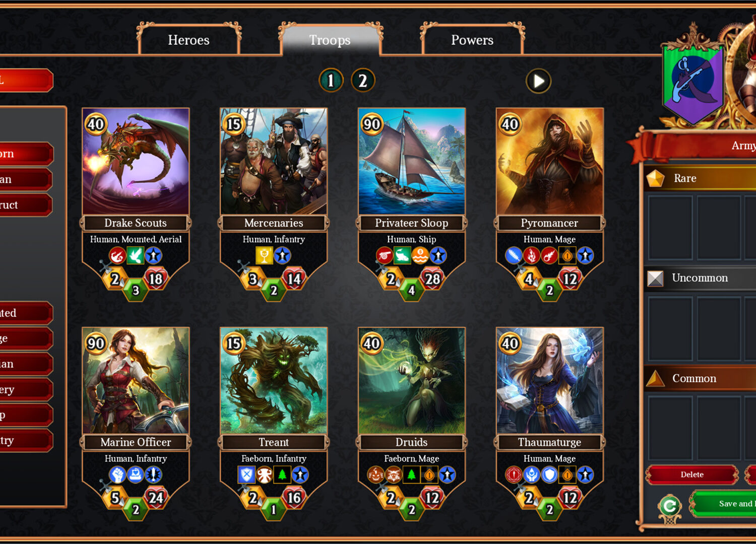Select the fist trait icon on Marine Officer
The width and height of the screenshot is (756, 544).
pyautogui.click(x=117, y=475)
